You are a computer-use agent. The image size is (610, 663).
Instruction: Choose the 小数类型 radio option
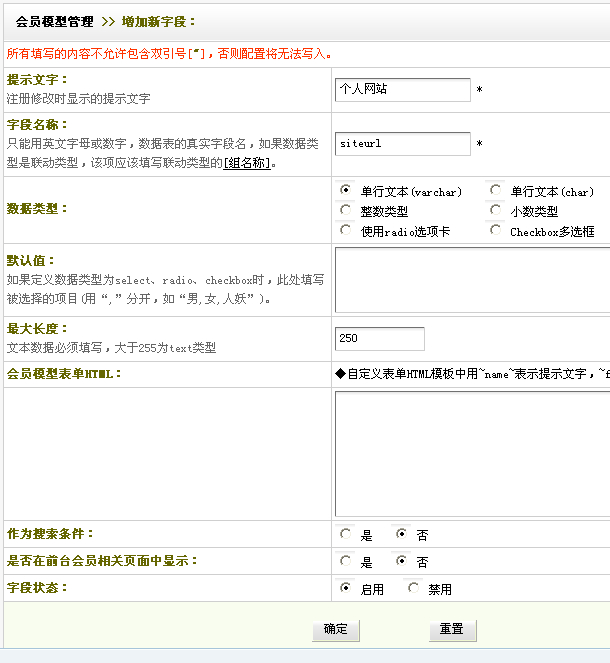coord(495,210)
